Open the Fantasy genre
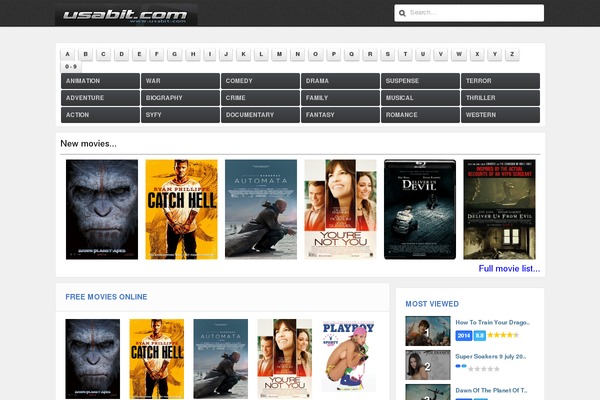The image size is (600, 400). [340, 115]
